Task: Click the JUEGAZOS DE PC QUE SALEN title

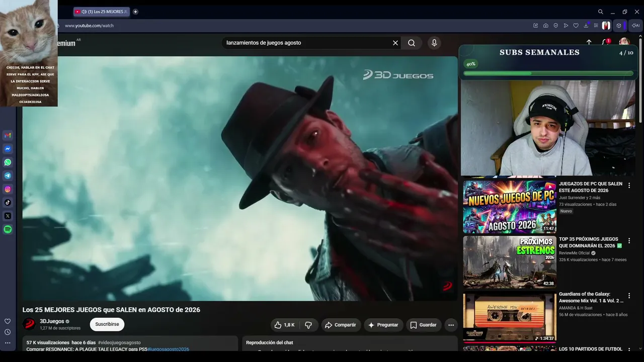Action: [591, 187]
